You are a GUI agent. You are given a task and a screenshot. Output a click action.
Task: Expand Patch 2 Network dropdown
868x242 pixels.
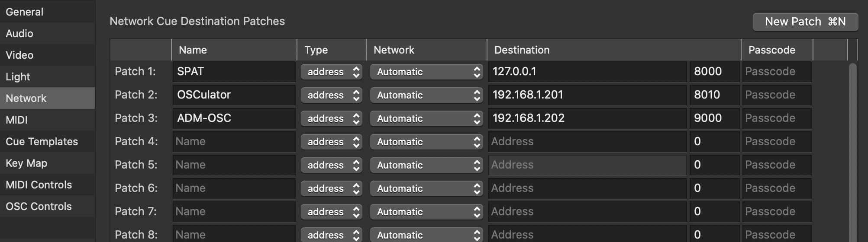pos(426,96)
